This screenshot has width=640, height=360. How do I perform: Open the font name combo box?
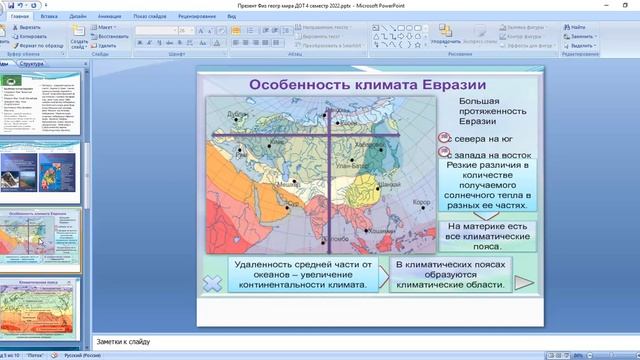(x=156, y=31)
